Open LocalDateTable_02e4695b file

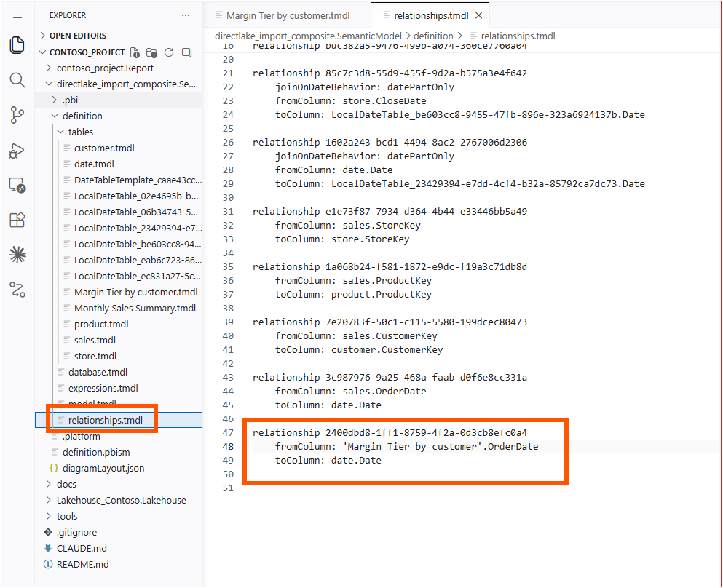point(136,196)
